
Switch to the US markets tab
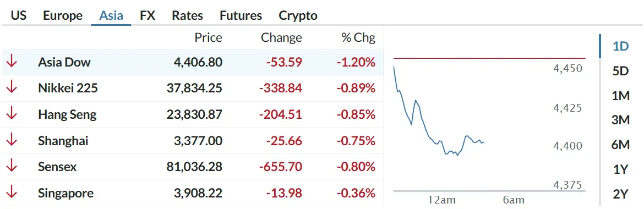(19, 15)
